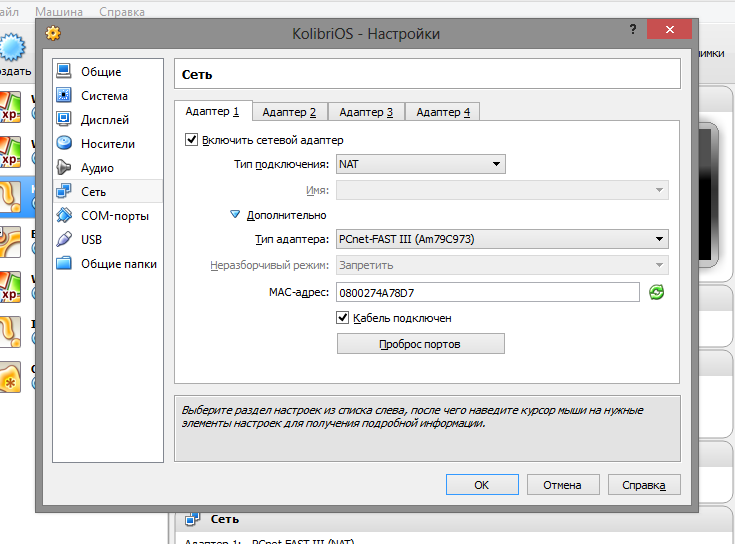Open Дисплей settings via monitor icon
The image size is (735, 544).
point(64,120)
